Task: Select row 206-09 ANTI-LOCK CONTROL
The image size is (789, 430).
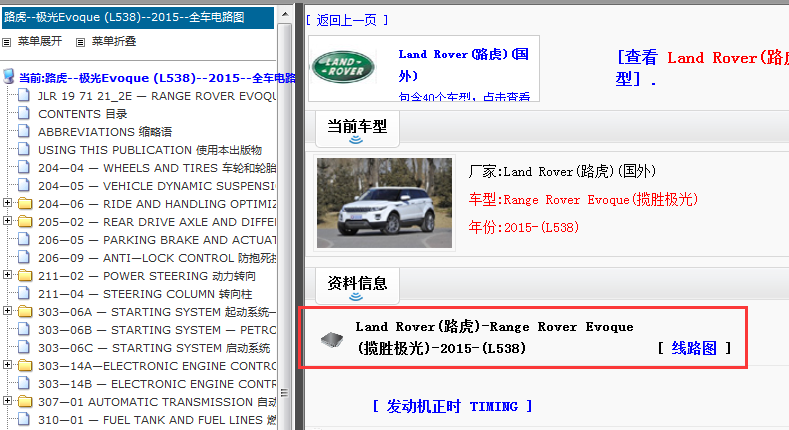Action: [157, 258]
